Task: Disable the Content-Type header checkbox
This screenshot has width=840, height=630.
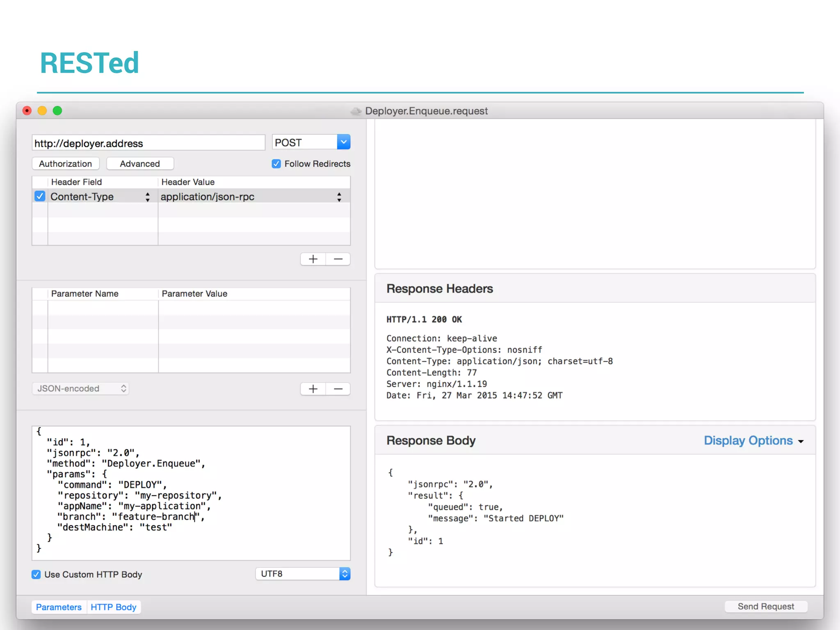Action: (40, 196)
